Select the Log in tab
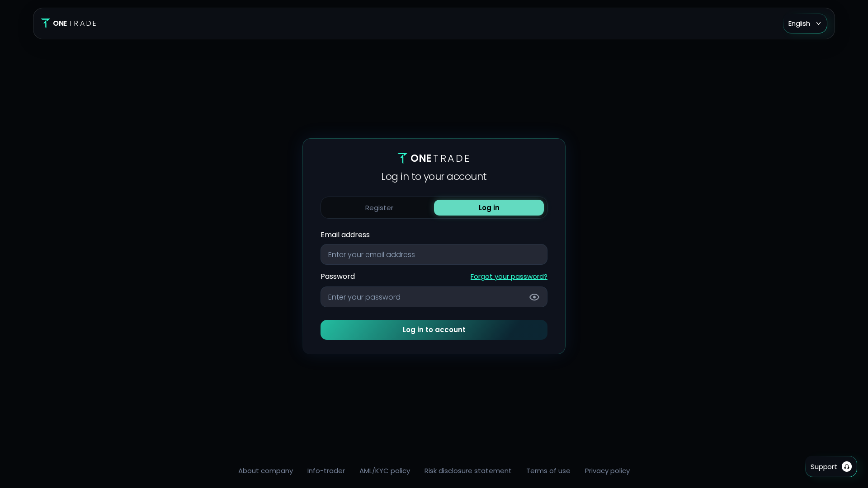 pyautogui.click(x=489, y=208)
